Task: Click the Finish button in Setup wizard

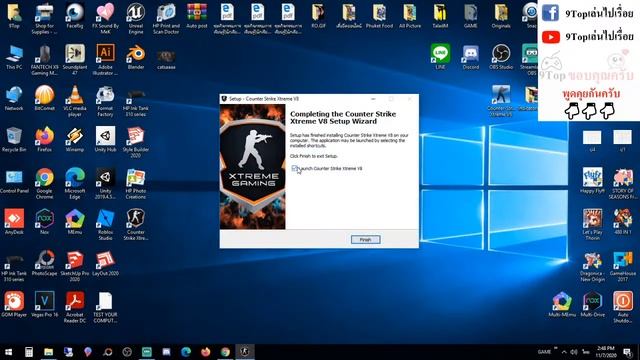Action: tap(365, 240)
